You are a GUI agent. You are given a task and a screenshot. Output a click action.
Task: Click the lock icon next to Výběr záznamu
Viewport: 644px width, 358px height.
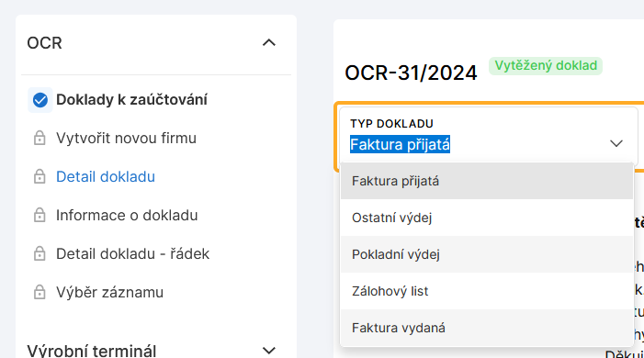coord(40,292)
